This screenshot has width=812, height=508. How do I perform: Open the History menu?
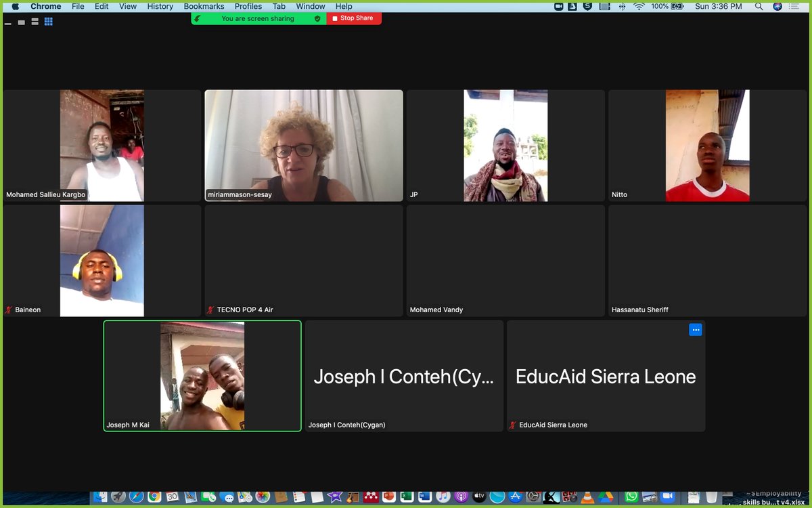click(x=160, y=6)
